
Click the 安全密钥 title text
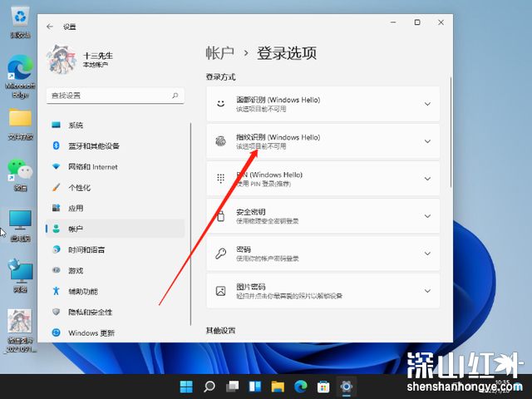point(251,212)
